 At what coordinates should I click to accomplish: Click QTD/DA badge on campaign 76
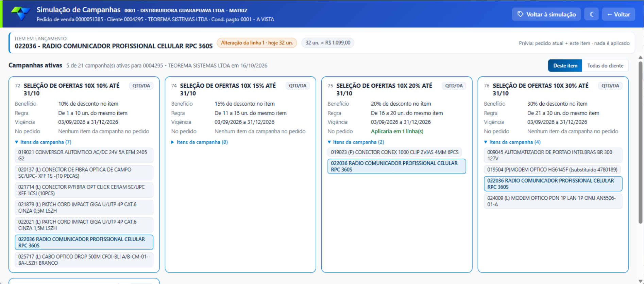click(x=610, y=86)
